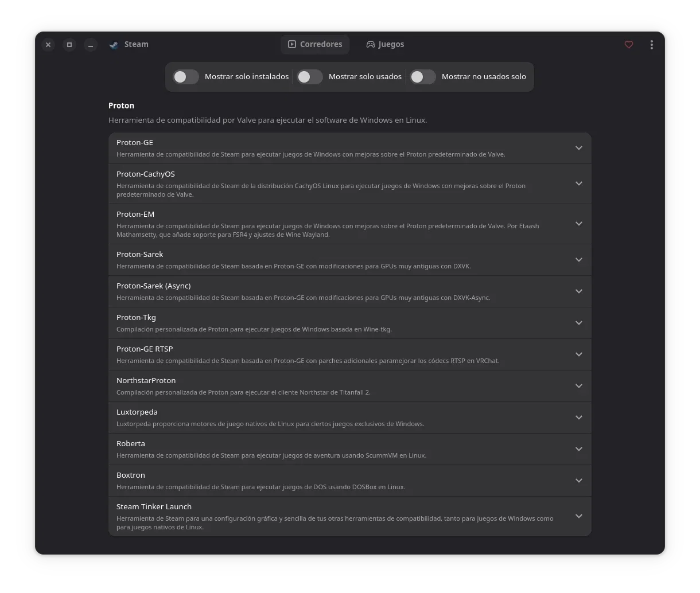Expand the Proton-Sarek row chevron
Image resolution: width=700 pixels, height=593 pixels.
(579, 260)
